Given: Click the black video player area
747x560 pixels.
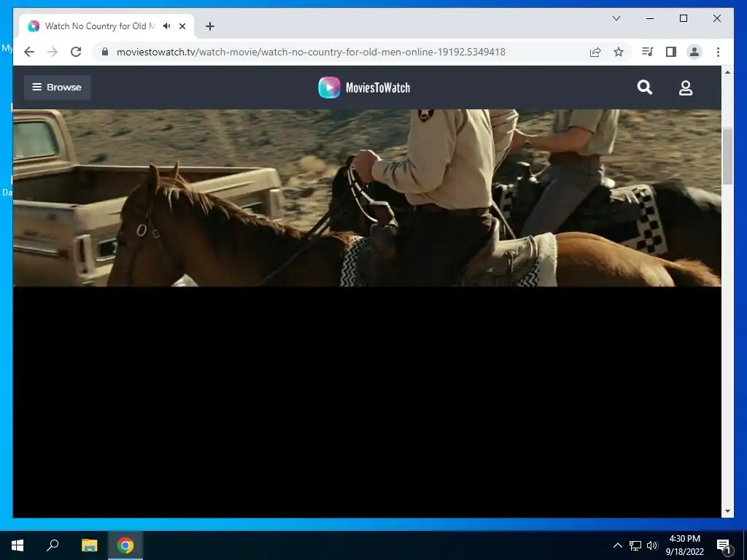Looking at the screenshot, I should [x=367, y=402].
